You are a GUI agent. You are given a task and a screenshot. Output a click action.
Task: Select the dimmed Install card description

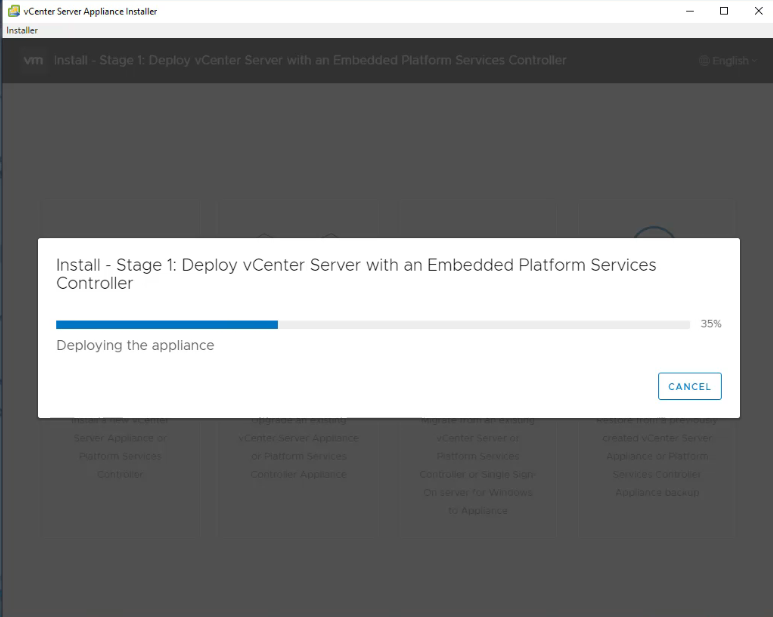coord(120,447)
